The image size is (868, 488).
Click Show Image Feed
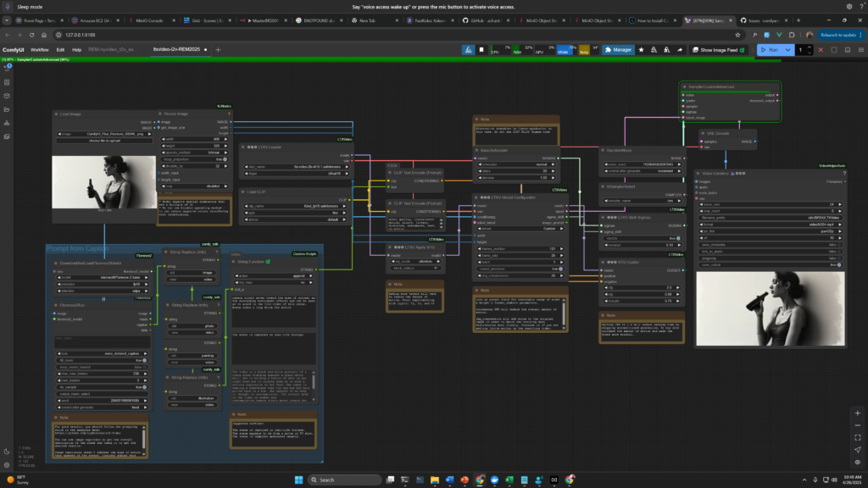[x=718, y=50]
